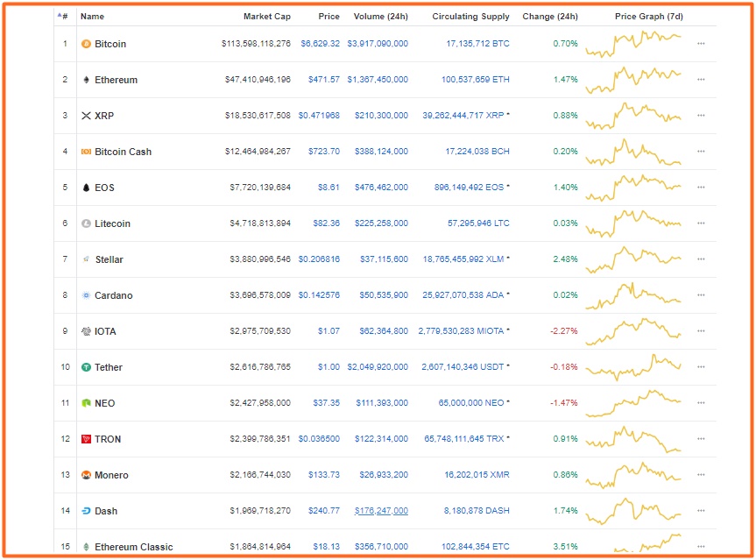Sort the table by Circulating Supply
The width and height of the screenshot is (756, 560).
[x=470, y=17]
